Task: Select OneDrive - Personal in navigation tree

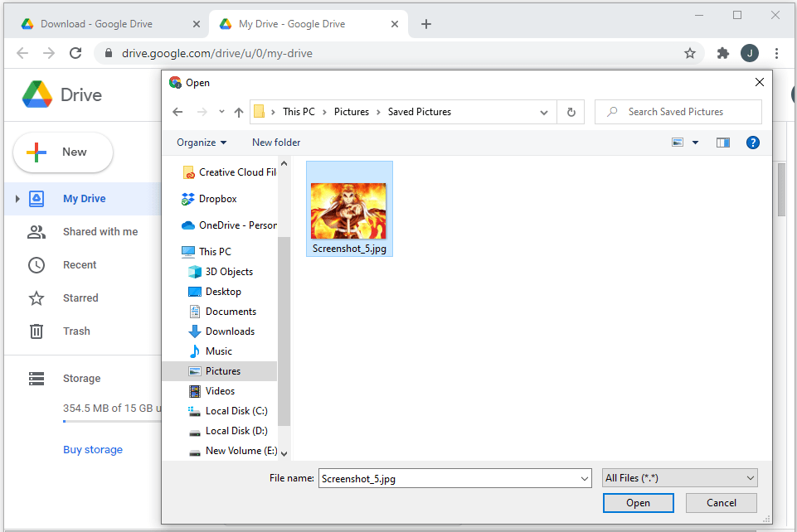Action: [x=229, y=225]
